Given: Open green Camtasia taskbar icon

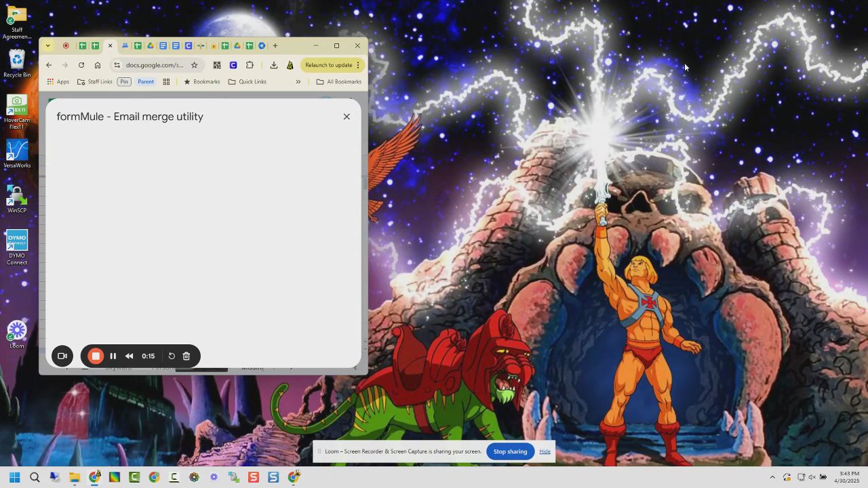Looking at the screenshot, I should click(x=134, y=477).
